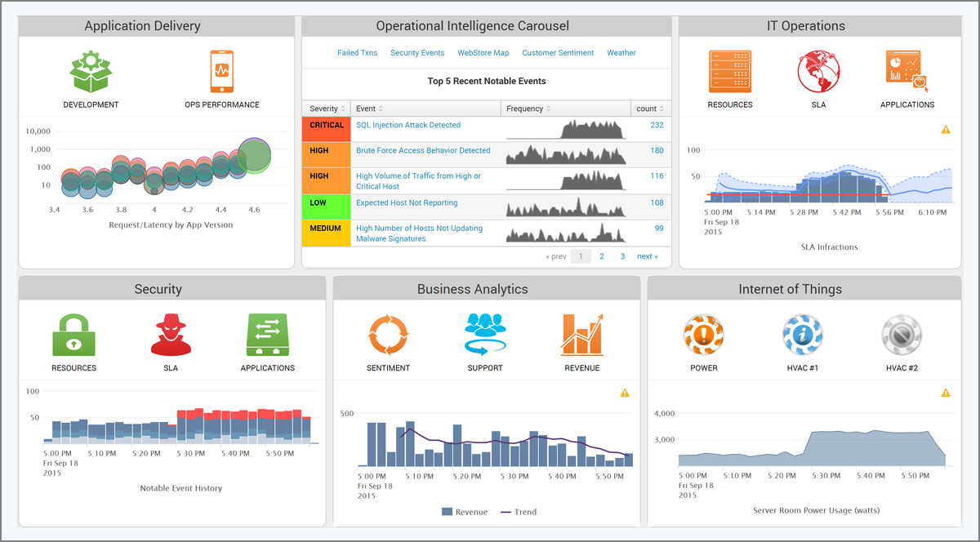Click the Resources server icon in IT Operations
This screenshot has height=542, width=980.
[x=729, y=72]
